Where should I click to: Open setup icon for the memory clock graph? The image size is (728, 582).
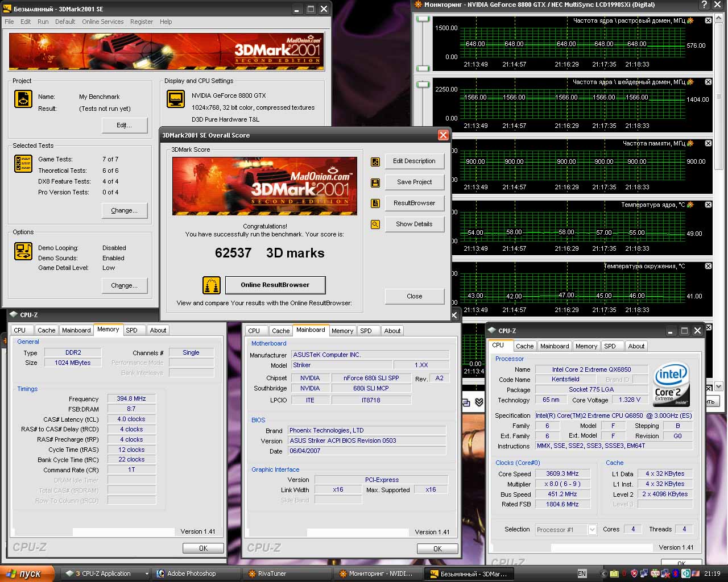tap(690, 143)
